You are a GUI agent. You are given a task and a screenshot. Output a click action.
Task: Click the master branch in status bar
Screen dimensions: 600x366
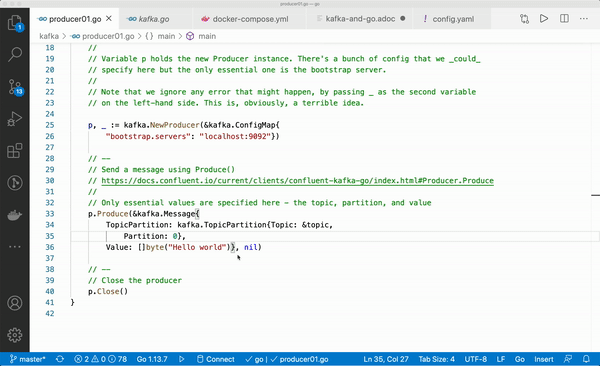coord(28,359)
